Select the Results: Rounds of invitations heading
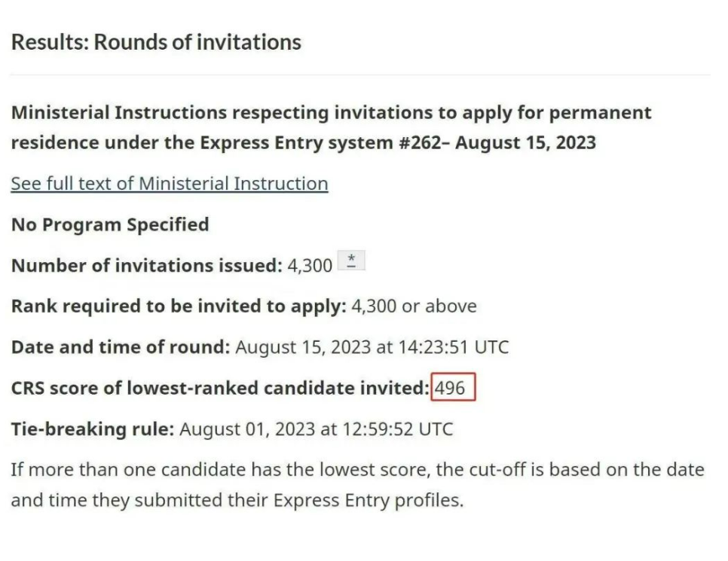728x561 pixels. pyautogui.click(x=156, y=42)
